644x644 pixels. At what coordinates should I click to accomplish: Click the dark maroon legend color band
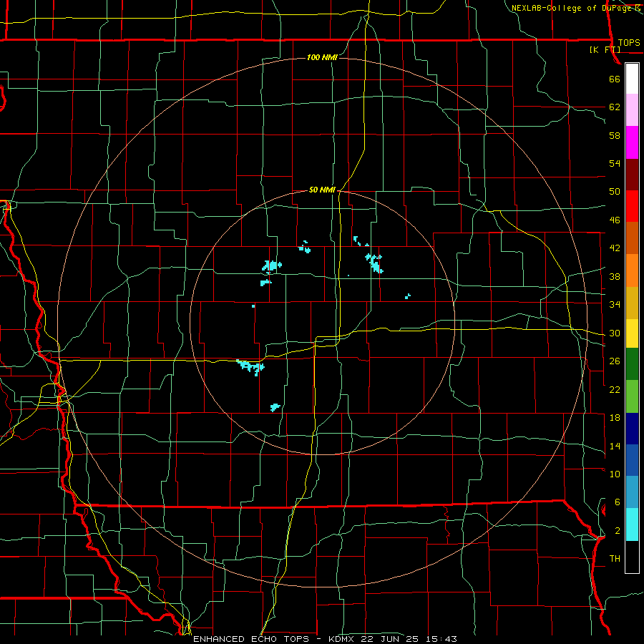632,175
